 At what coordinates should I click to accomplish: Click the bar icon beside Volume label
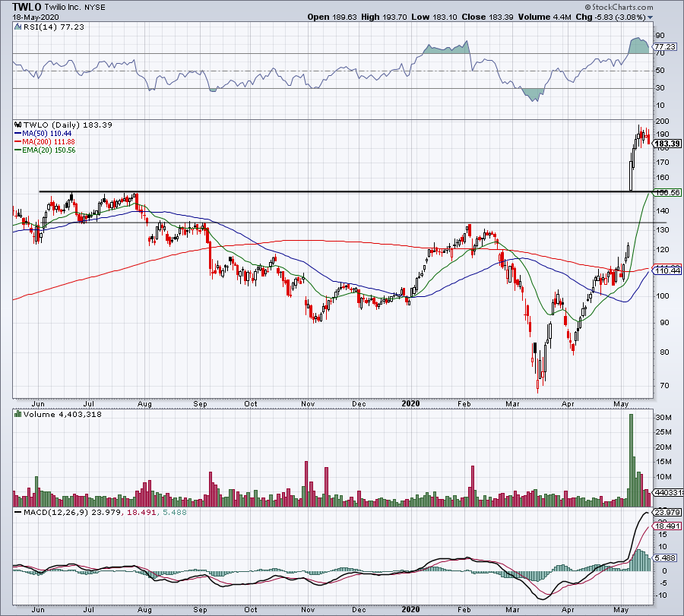pos(18,414)
